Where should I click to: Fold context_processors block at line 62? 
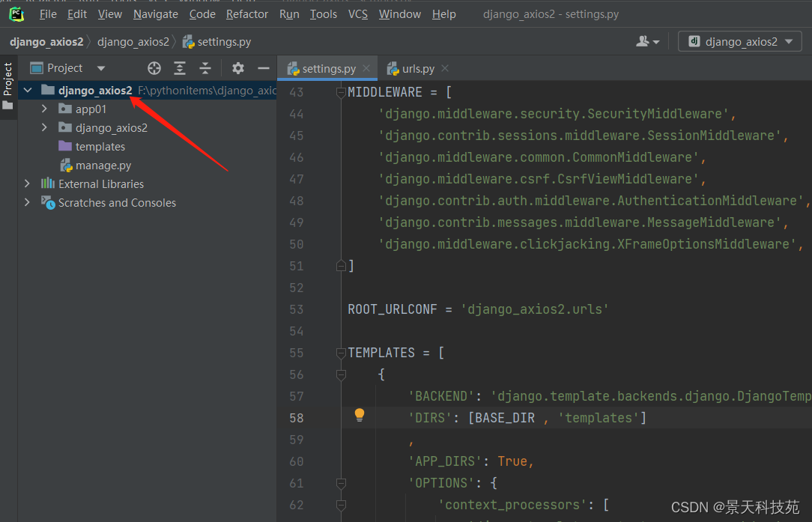coord(341,506)
